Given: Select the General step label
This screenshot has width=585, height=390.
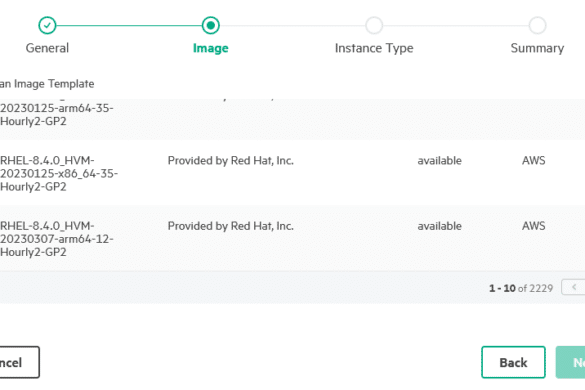Looking at the screenshot, I should 47,48.
